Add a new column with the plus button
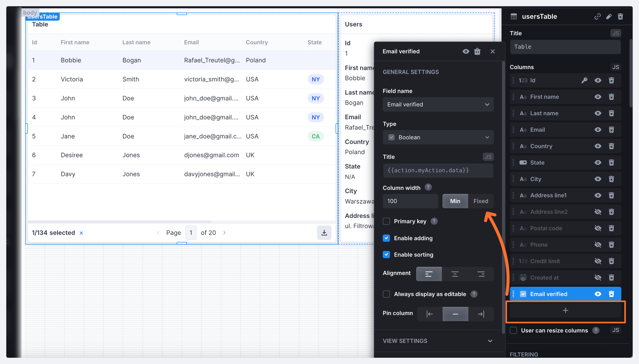Image resolution: width=639 pixels, height=364 pixels. click(x=565, y=311)
